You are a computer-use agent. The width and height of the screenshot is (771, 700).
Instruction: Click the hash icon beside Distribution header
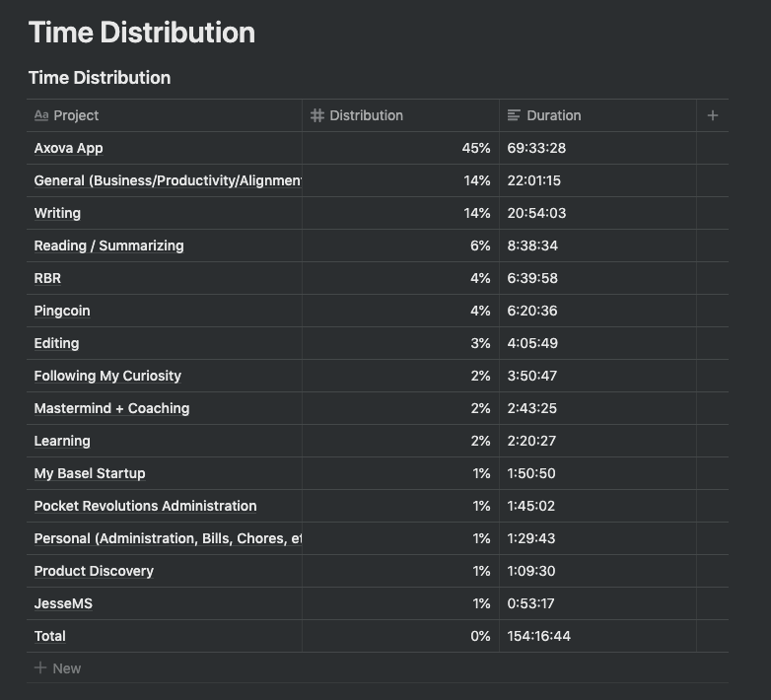click(317, 115)
